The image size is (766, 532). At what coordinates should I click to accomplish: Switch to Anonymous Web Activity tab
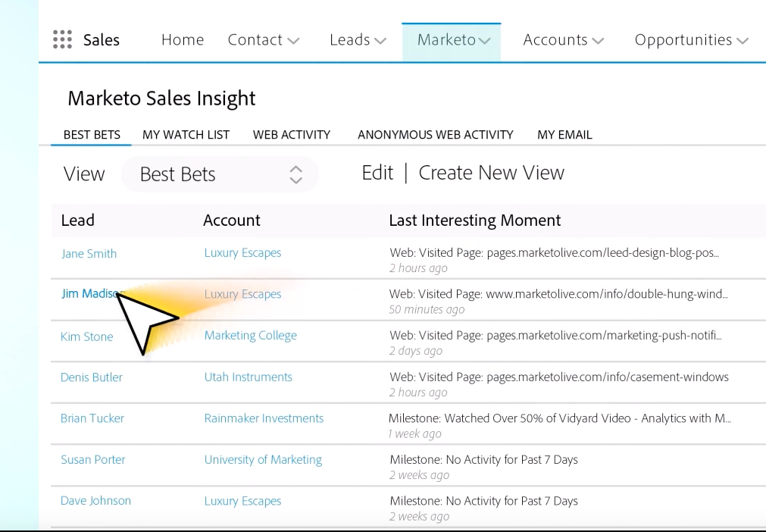tap(435, 135)
